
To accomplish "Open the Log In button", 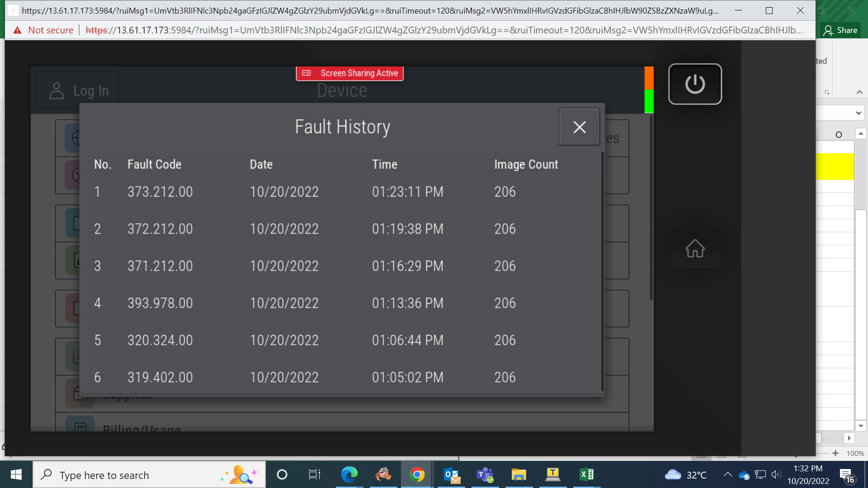I will coord(78,91).
